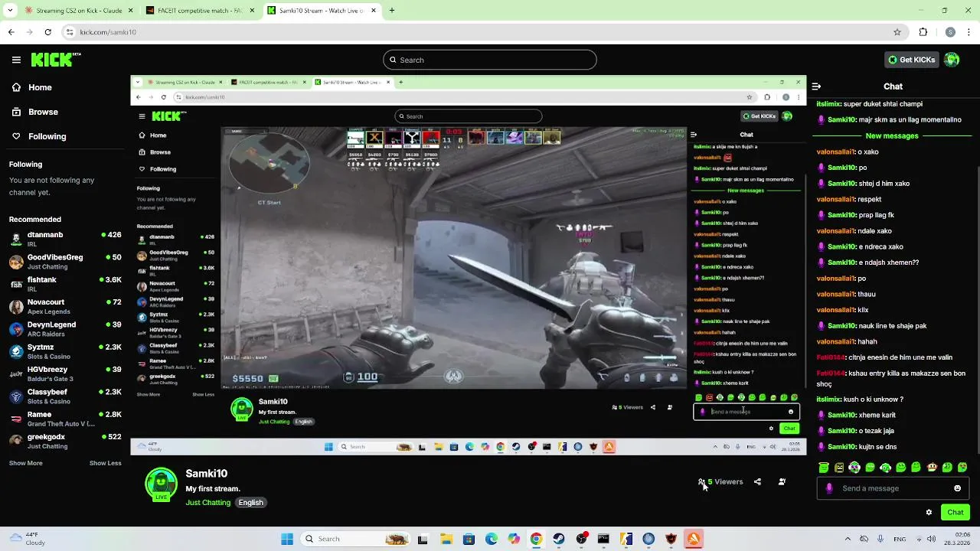This screenshot has height=551, width=980.
Task: Collapse the chat panel arrow
Action: [x=816, y=86]
